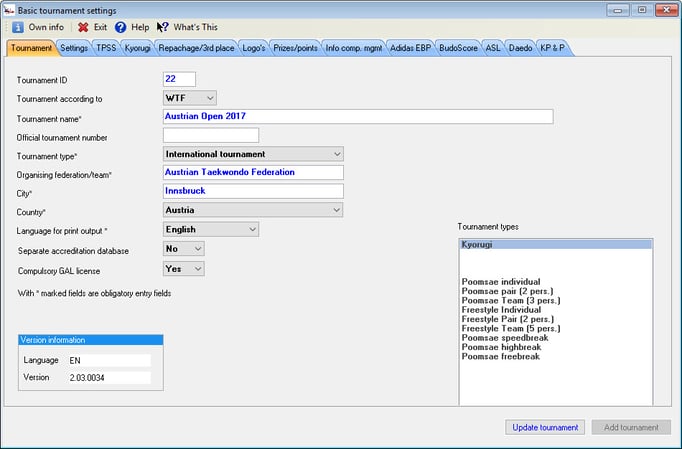Change the Compulsory GAL license setting
Image resolution: width=682 pixels, height=449 pixels.
click(197, 269)
